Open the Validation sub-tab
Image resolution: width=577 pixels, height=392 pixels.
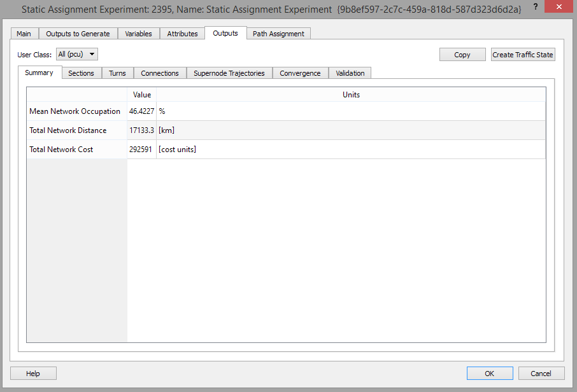point(350,73)
